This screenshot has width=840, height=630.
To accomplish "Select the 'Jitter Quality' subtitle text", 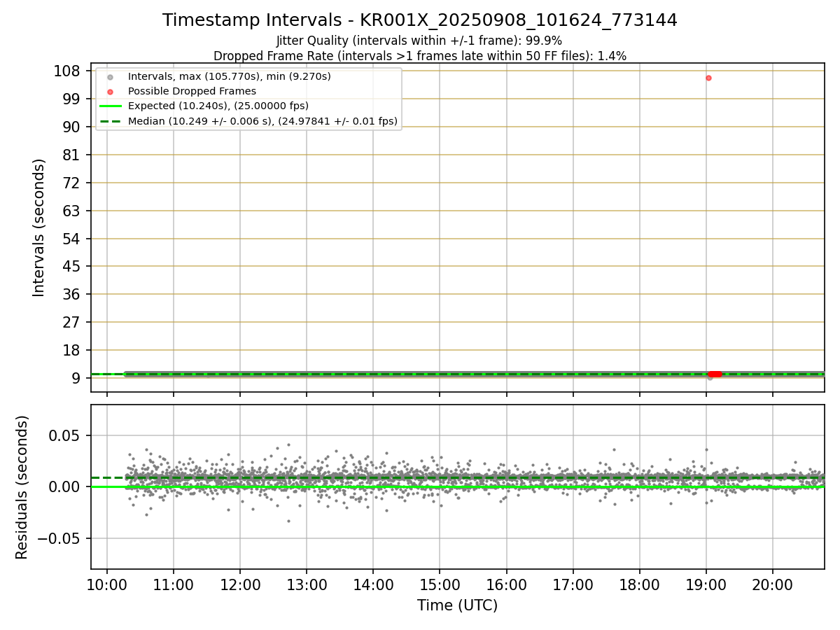I will click(x=419, y=41).
